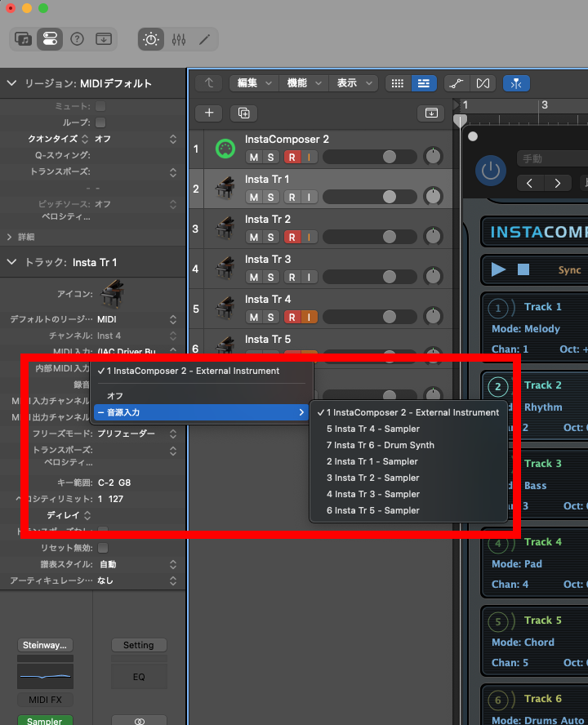Open the Library panel icon
Screen dimensions: 588x725
[x=23, y=39]
